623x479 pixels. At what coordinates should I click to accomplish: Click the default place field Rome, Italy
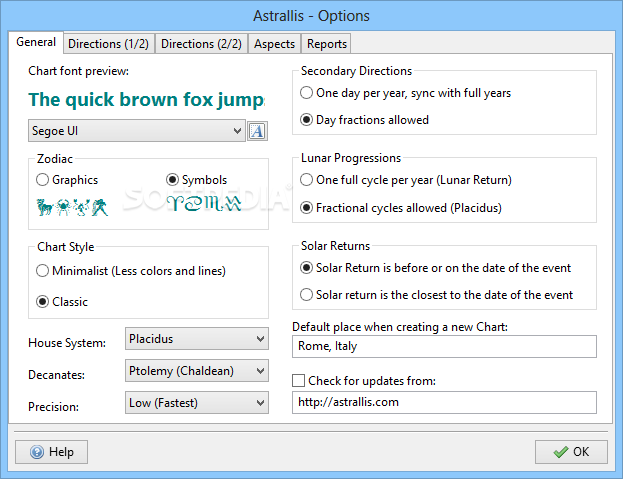click(444, 346)
